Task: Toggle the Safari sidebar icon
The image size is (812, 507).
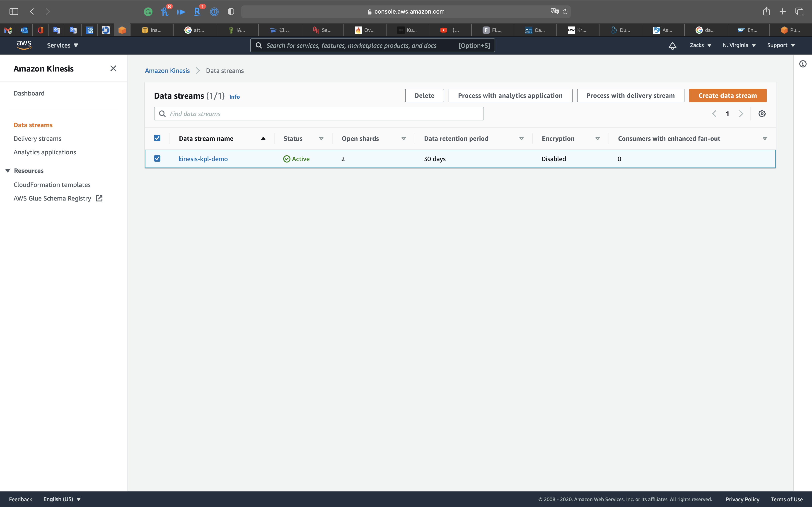Action: click(x=14, y=11)
